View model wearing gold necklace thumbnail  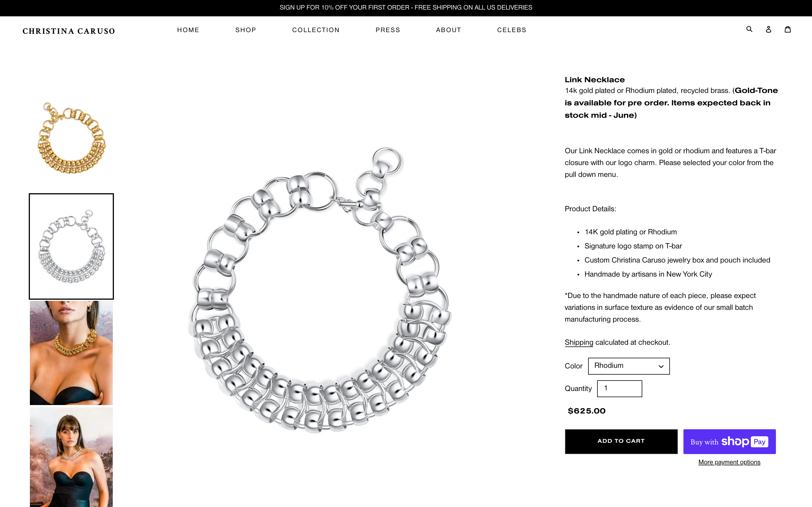click(x=71, y=353)
